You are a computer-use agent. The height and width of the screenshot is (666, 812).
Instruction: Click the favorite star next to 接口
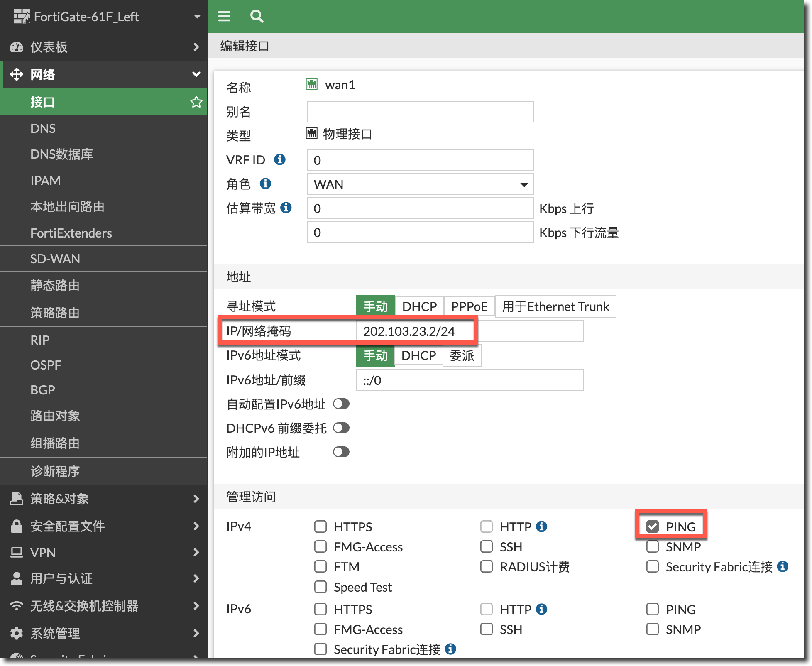[x=196, y=102]
